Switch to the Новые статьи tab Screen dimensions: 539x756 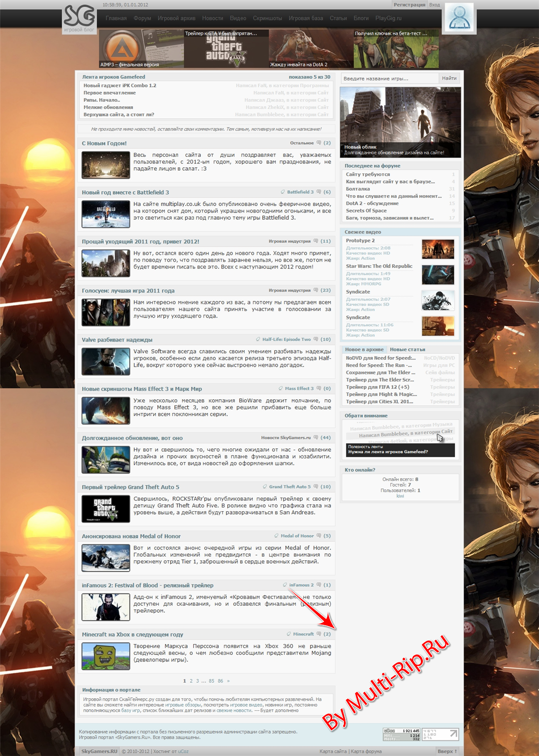407,350
